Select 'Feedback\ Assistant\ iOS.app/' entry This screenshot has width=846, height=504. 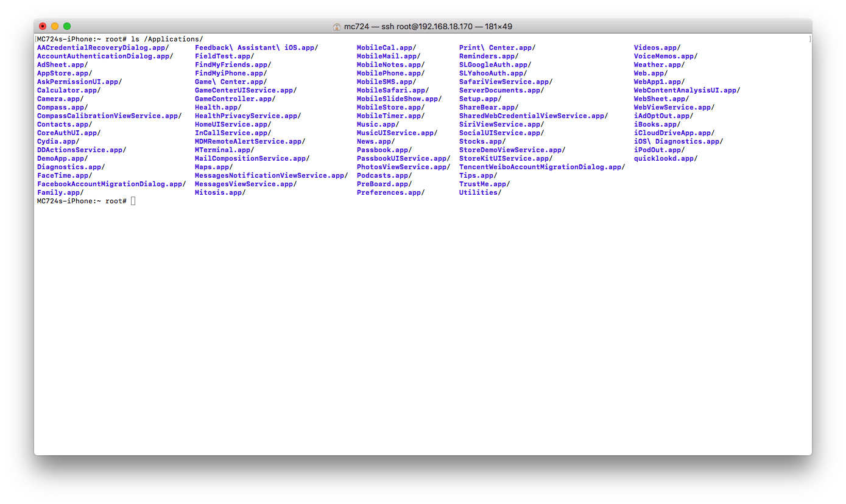256,47
